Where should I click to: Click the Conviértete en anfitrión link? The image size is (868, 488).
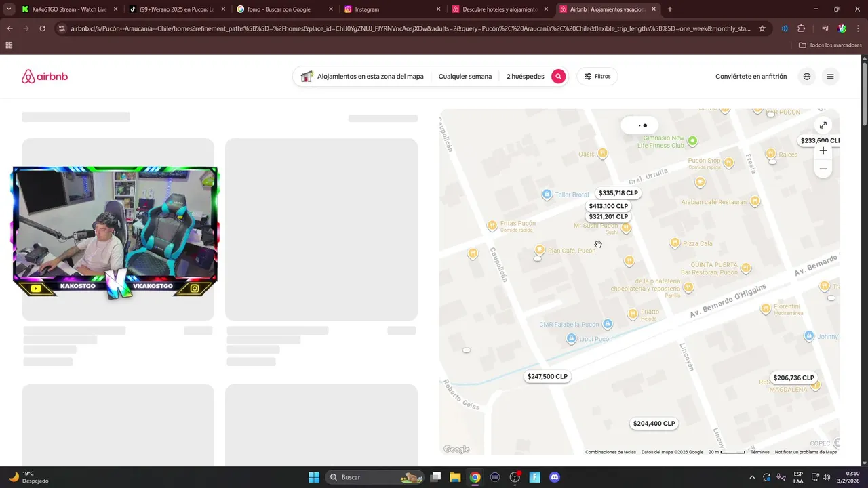(751, 77)
